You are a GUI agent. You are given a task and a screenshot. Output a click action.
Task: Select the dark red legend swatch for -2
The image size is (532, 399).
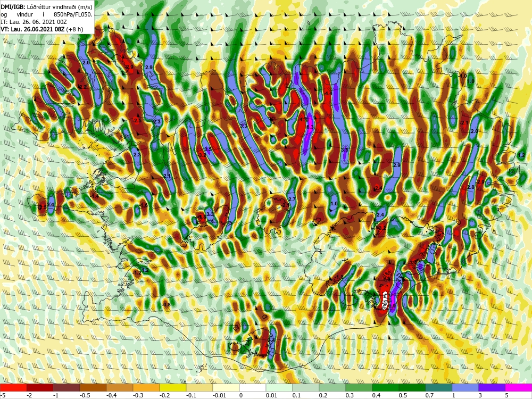pos(40,387)
